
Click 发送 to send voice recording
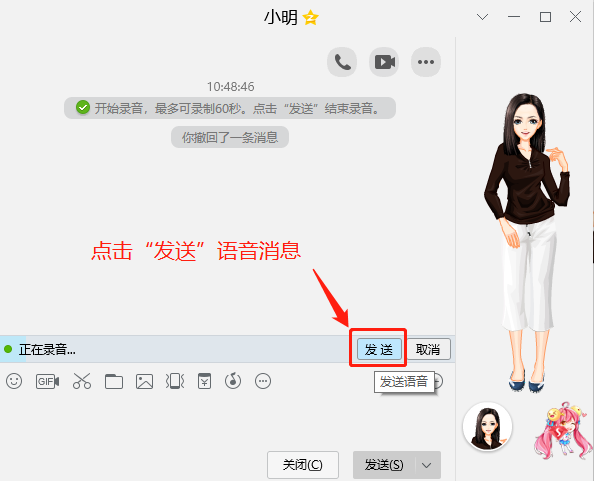(x=379, y=349)
